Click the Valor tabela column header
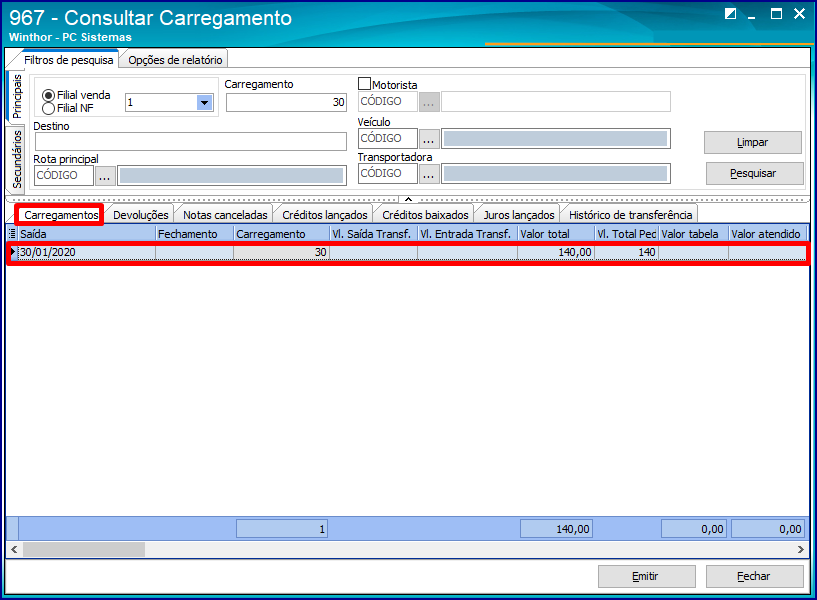This screenshot has height=600, width=817. coord(694,234)
